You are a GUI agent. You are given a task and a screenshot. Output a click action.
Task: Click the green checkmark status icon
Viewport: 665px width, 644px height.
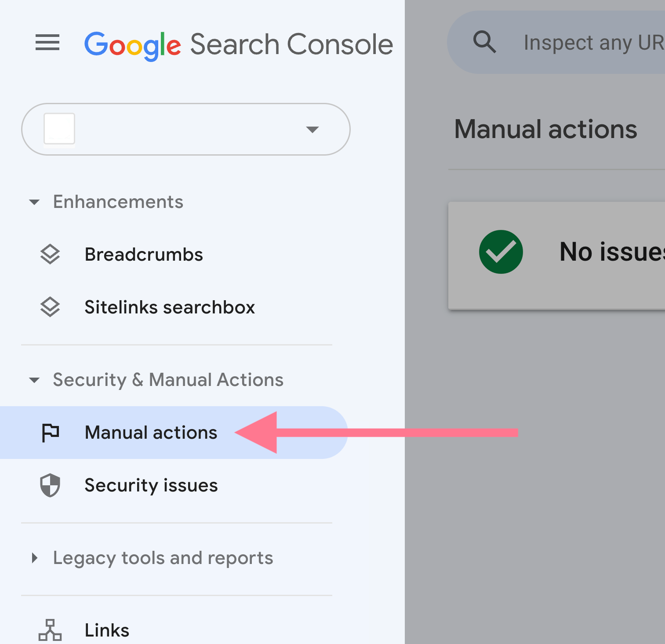click(x=501, y=251)
